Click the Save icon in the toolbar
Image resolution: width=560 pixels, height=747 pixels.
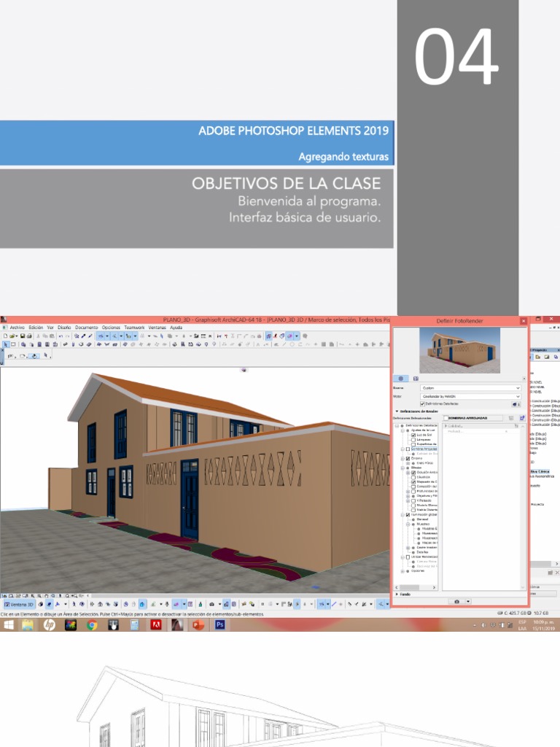click(x=22, y=336)
